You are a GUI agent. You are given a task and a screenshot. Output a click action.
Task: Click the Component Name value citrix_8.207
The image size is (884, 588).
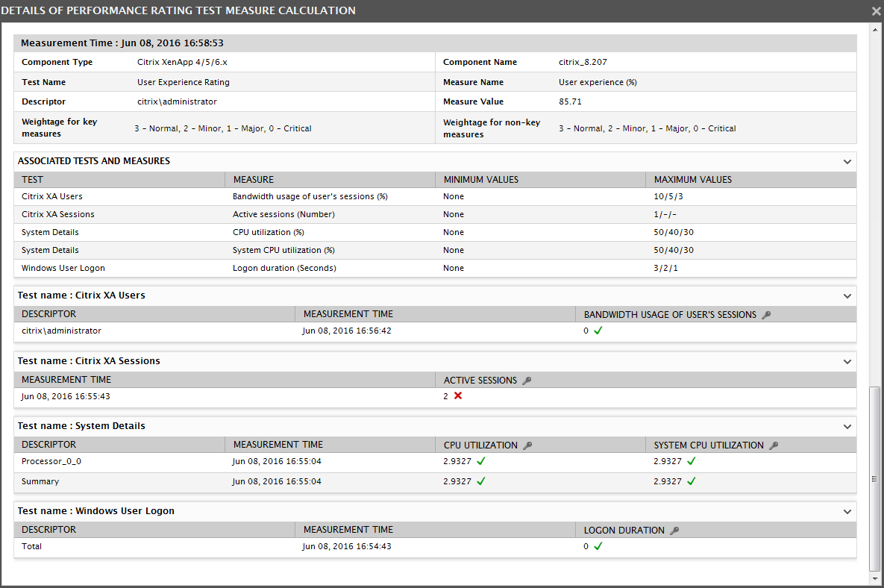[583, 63]
